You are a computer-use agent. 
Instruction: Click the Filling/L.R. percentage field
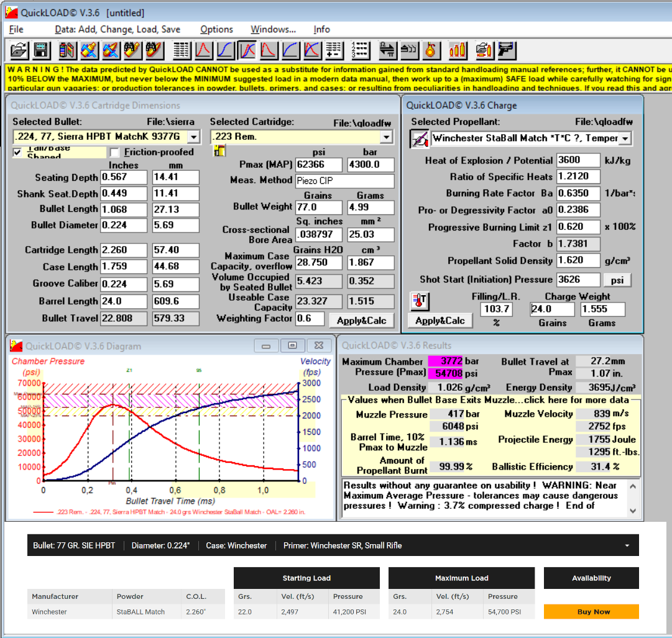497,309
